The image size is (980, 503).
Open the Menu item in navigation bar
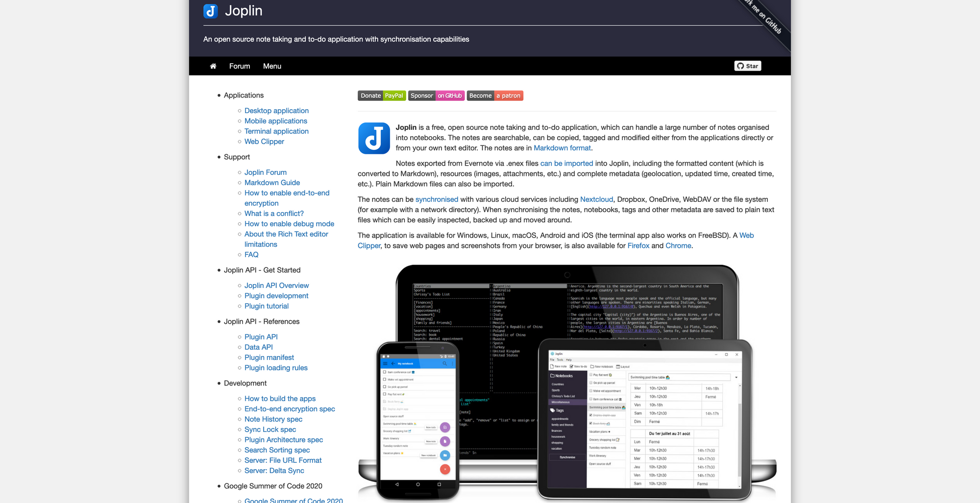click(x=272, y=66)
